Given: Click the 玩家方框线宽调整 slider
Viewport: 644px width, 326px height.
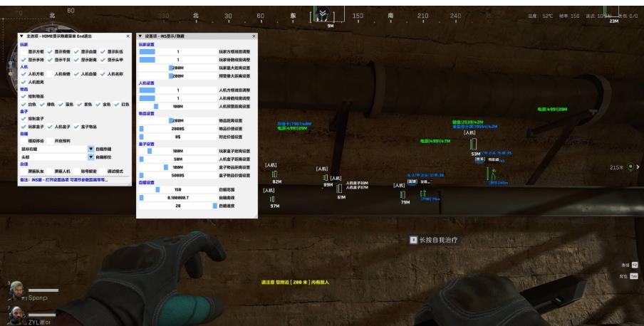Looking at the screenshot, I should 178,52.
